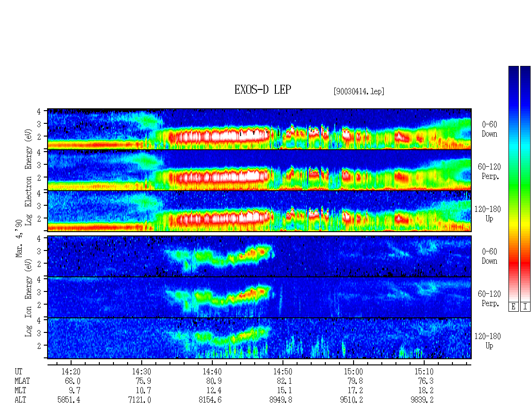Open the electron 120-180 Up spectrogram panel
532x412 pixels.
[259, 211]
